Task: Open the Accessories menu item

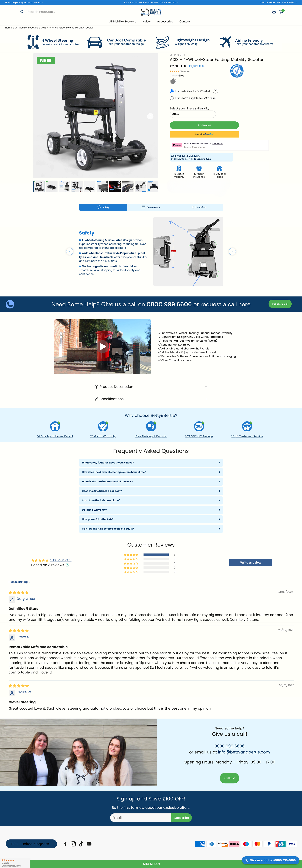Action: (165, 22)
